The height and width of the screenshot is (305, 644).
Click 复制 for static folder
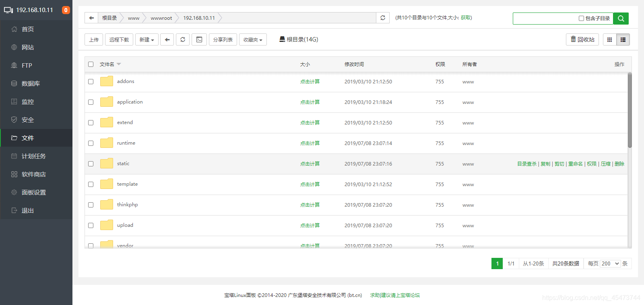(545, 164)
